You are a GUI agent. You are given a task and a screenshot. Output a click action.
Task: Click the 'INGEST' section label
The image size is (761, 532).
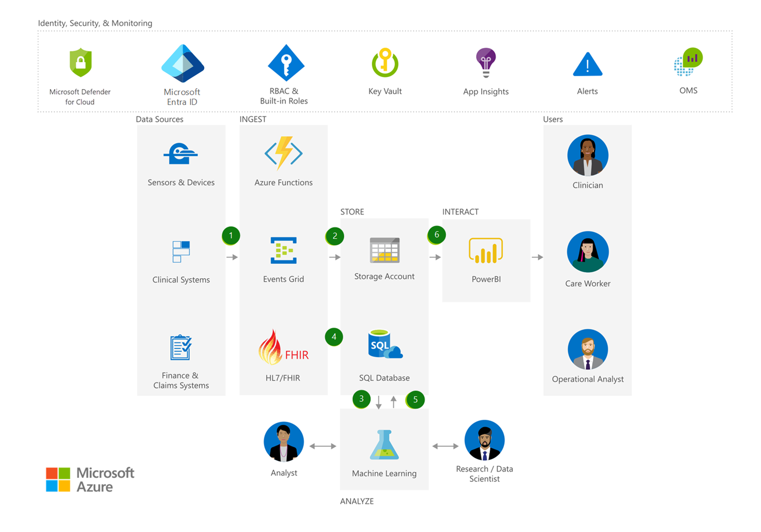253,119
